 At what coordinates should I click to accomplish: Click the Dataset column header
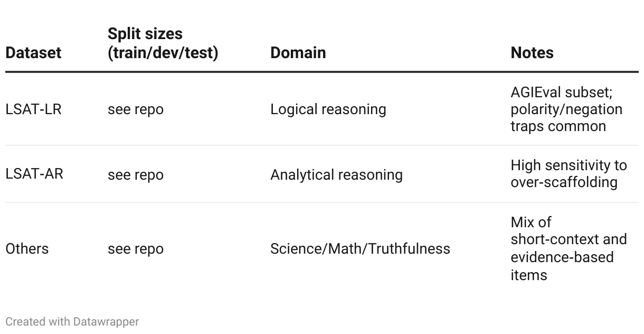(x=33, y=53)
